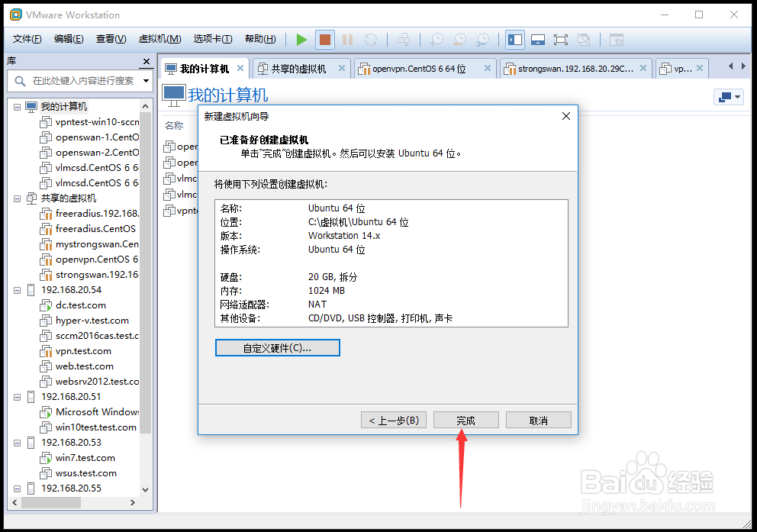The height and width of the screenshot is (532, 757).
Task: Click the Unity mode toolbar icon
Action: coord(584,40)
